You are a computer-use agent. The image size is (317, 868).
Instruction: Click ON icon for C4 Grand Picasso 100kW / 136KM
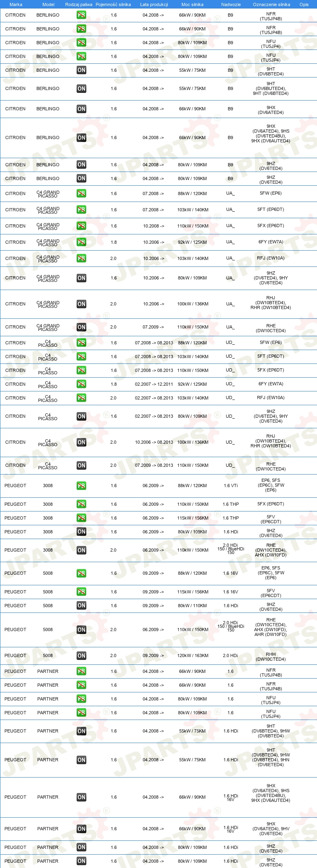click(x=81, y=304)
